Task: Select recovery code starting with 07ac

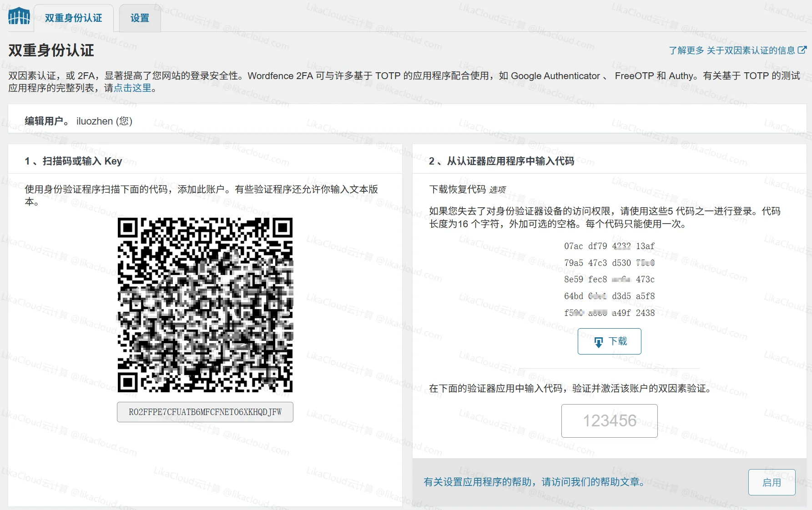Action: tap(609, 246)
